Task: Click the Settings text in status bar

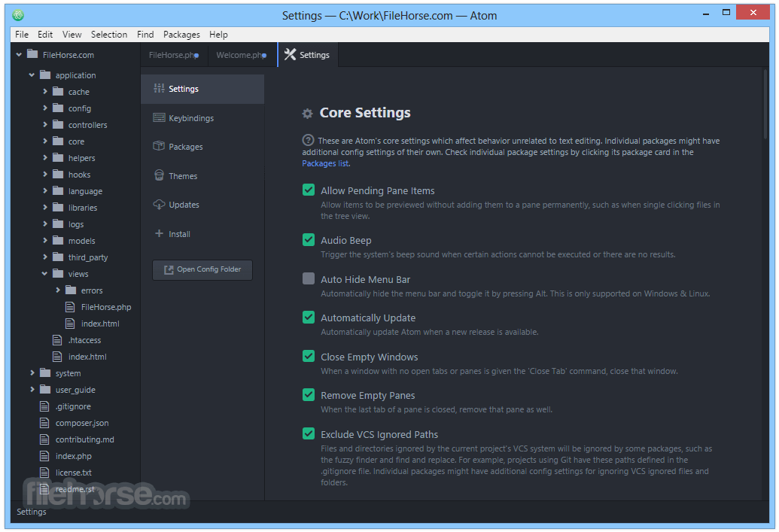Action: click(32, 512)
